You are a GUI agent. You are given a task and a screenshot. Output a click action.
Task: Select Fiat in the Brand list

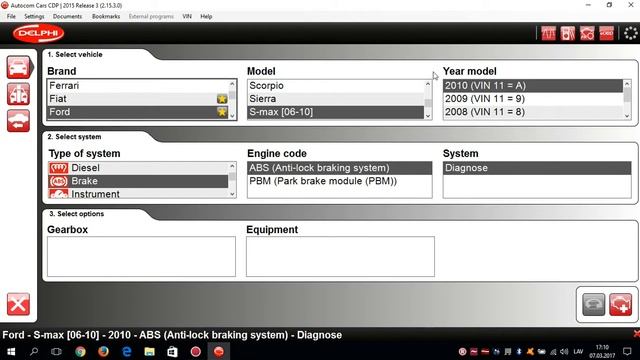tap(138, 99)
